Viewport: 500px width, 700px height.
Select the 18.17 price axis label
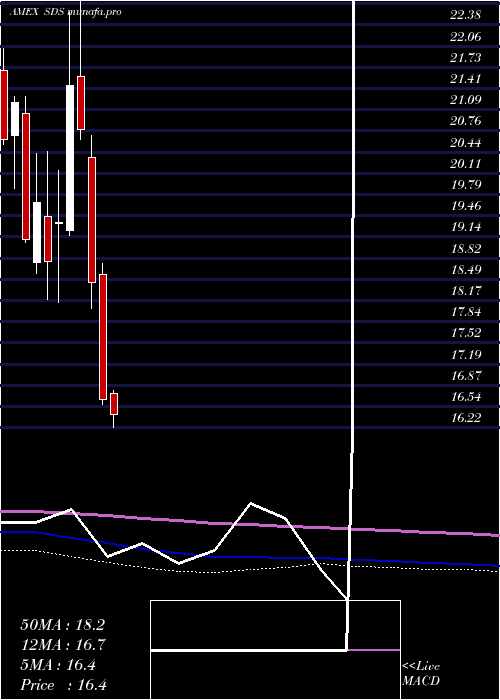click(x=466, y=291)
